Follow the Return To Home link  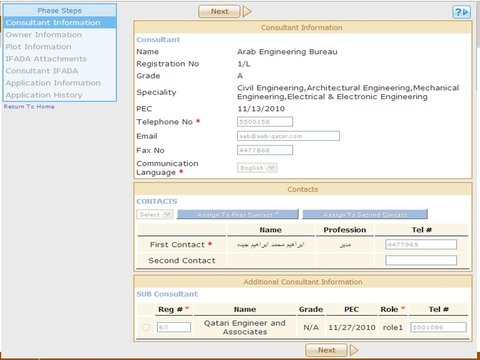pyautogui.click(x=29, y=107)
